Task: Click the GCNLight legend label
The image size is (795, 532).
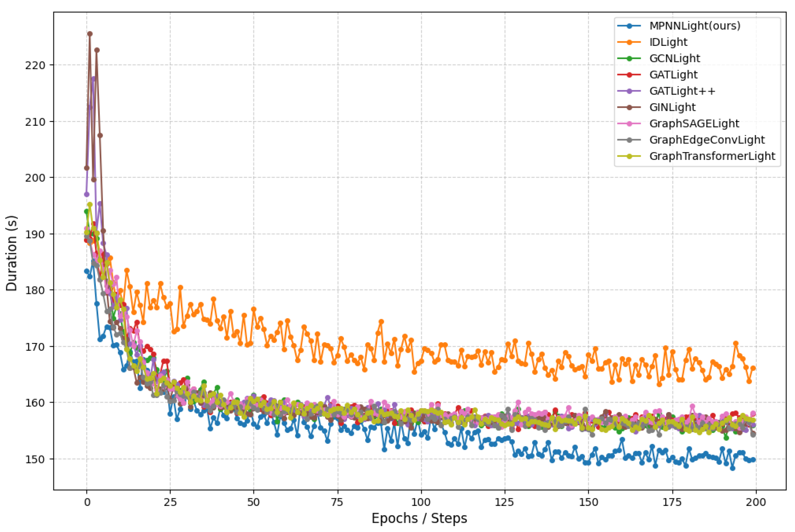Action: click(x=674, y=58)
